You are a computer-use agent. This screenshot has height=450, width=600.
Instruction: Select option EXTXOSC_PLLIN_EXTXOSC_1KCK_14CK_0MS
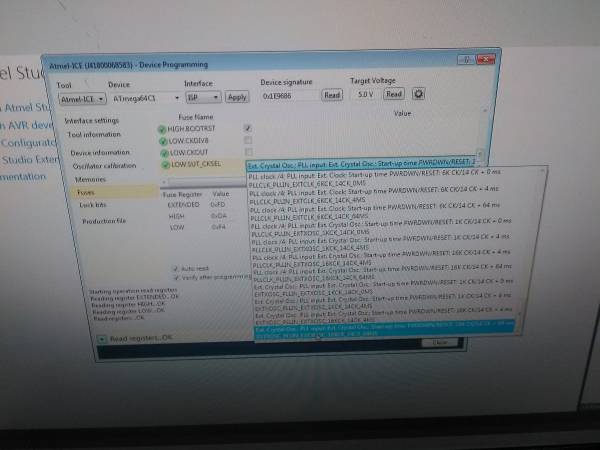tap(383, 287)
